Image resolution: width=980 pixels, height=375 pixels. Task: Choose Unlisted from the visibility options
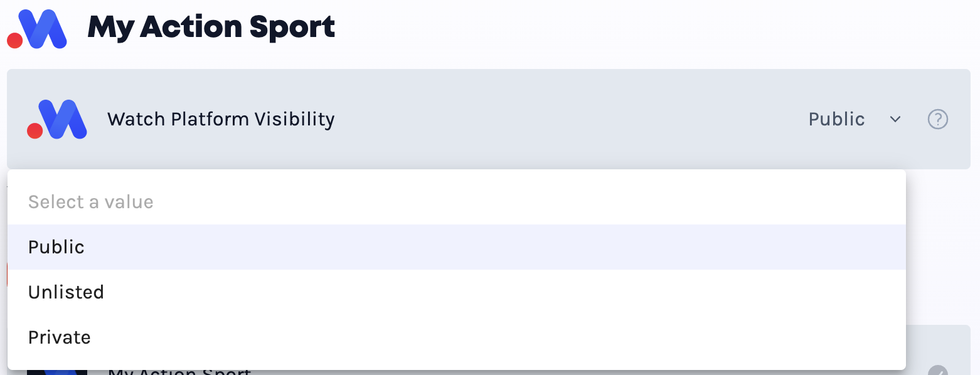coord(457,292)
